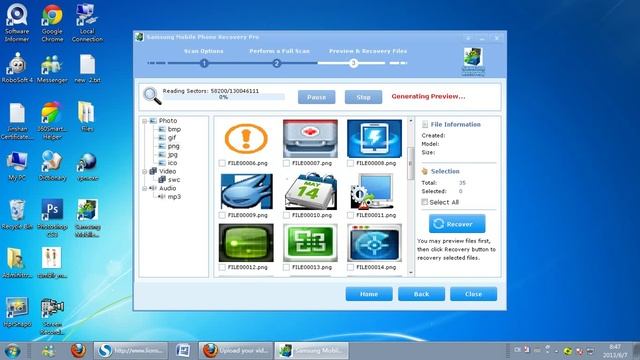
Task: Select the bmp file type in tree
Action: coord(174,129)
